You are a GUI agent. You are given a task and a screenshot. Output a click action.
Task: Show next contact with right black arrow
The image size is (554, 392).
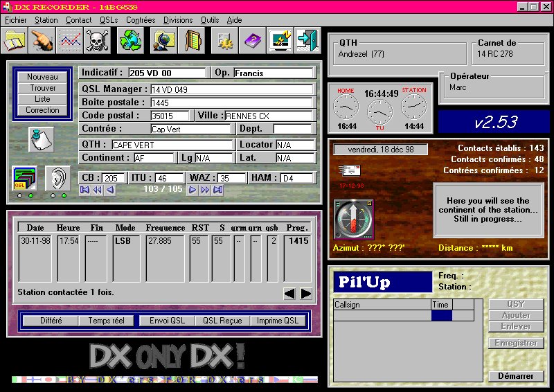(x=305, y=294)
